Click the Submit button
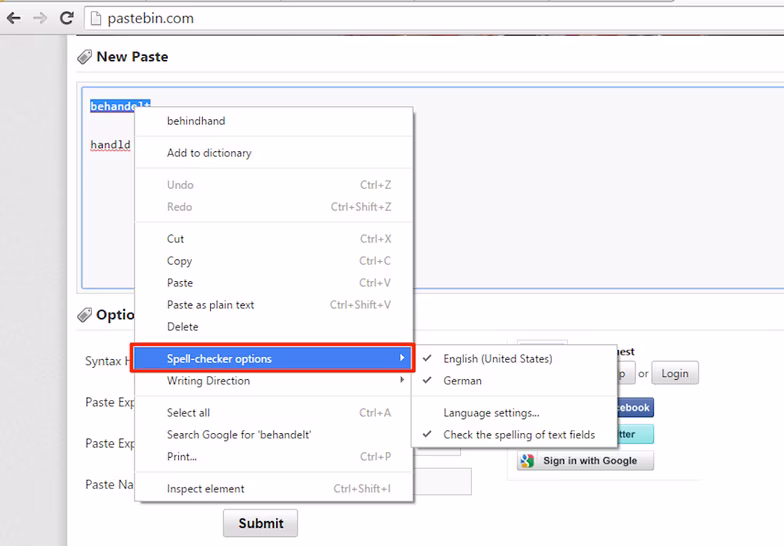 tap(260, 524)
